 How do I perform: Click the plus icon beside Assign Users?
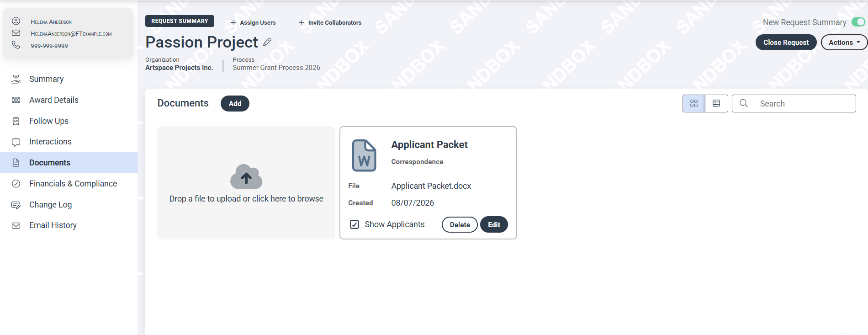point(233,23)
